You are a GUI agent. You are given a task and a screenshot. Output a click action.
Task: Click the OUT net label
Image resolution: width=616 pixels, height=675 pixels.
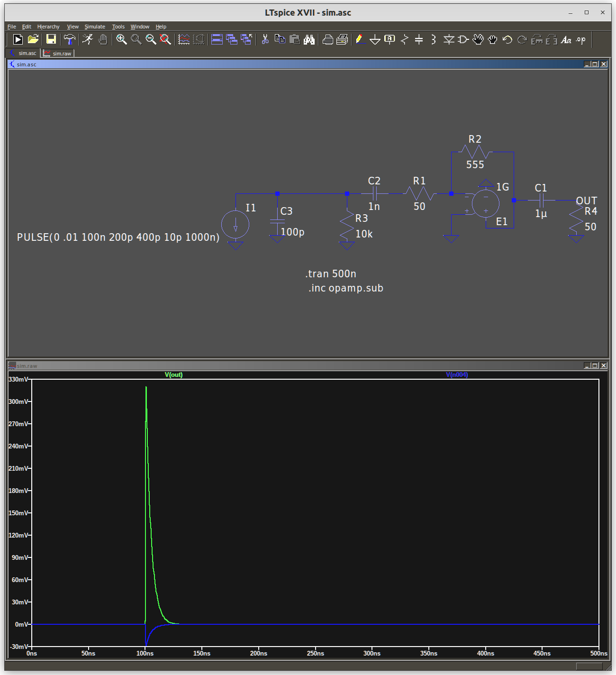(587, 201)
